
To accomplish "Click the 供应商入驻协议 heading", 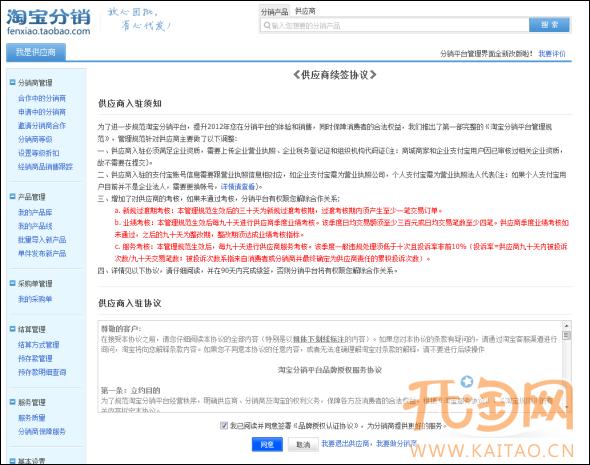I will point(130,303).
